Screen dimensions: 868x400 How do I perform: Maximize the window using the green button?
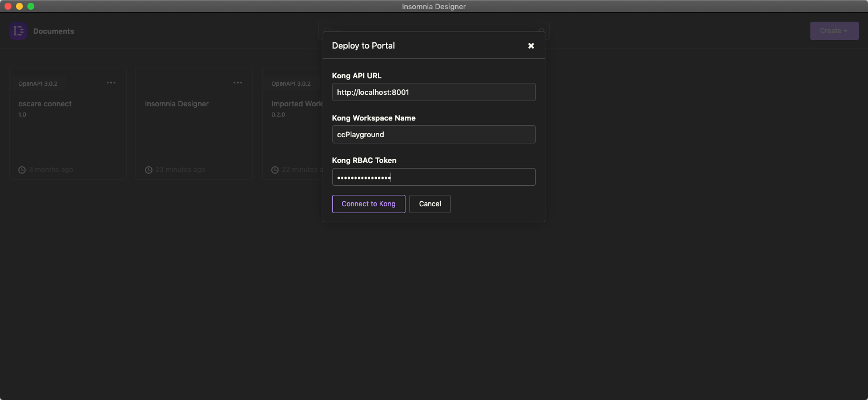tap(31, 6)
